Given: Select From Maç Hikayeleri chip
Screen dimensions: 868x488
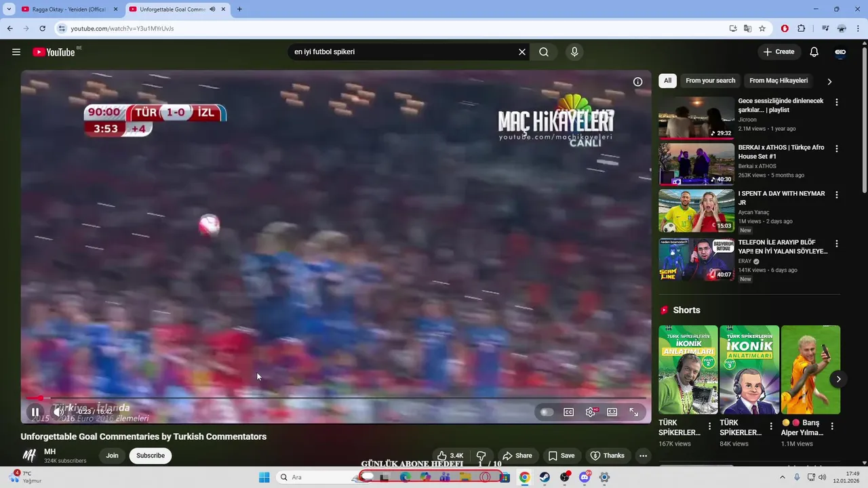Looking at the screenshot, I should click(x=778, y=81).
